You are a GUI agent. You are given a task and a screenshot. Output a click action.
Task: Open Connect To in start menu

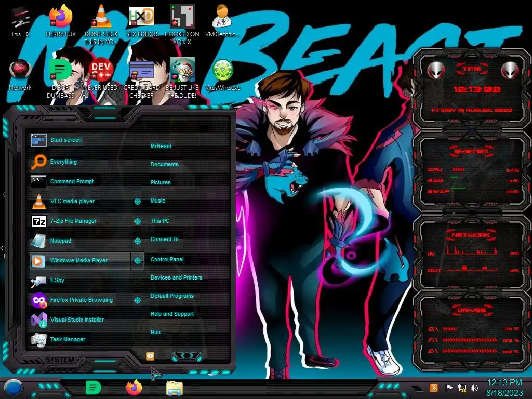165,239
